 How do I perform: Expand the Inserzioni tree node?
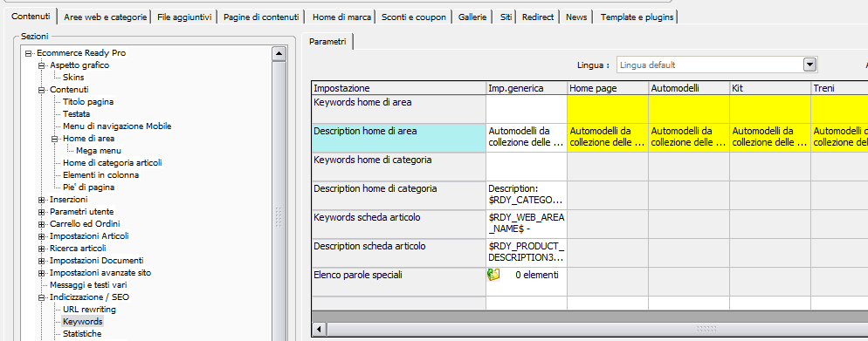coord(42,199)
